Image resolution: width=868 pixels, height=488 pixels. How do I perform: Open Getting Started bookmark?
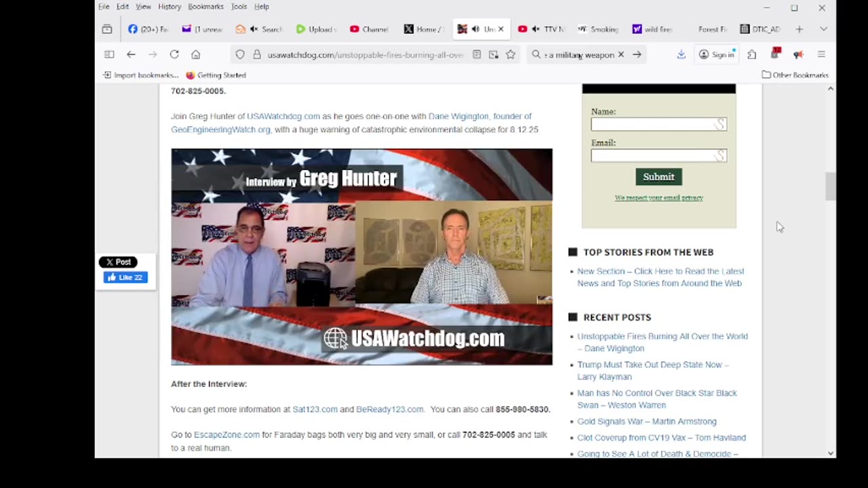tap(216, 75)
